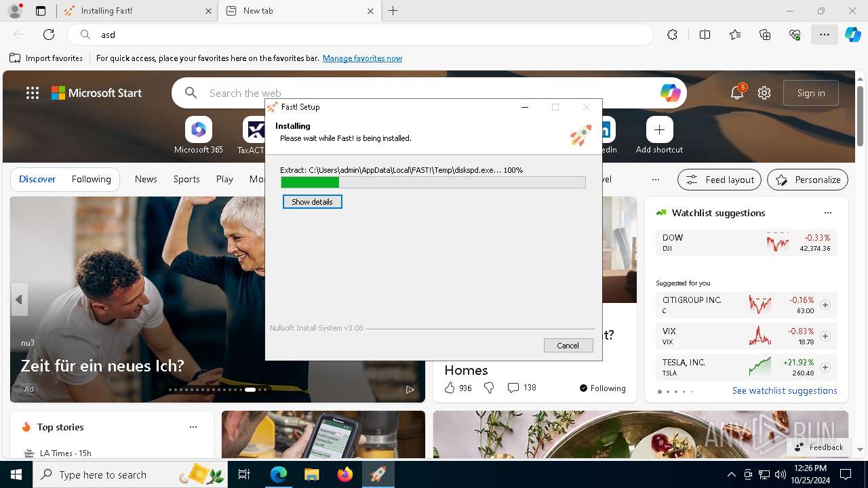Open the Extensions puzzle icon

(x=672, y=35)
